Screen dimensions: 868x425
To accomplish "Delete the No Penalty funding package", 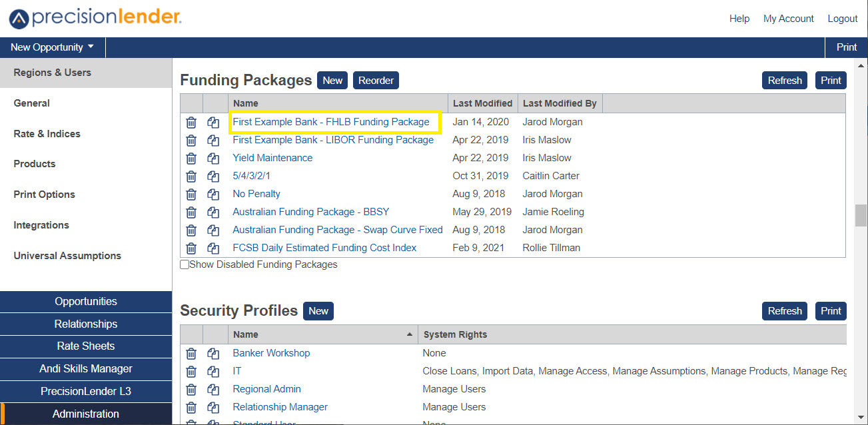I will [191, 194].
